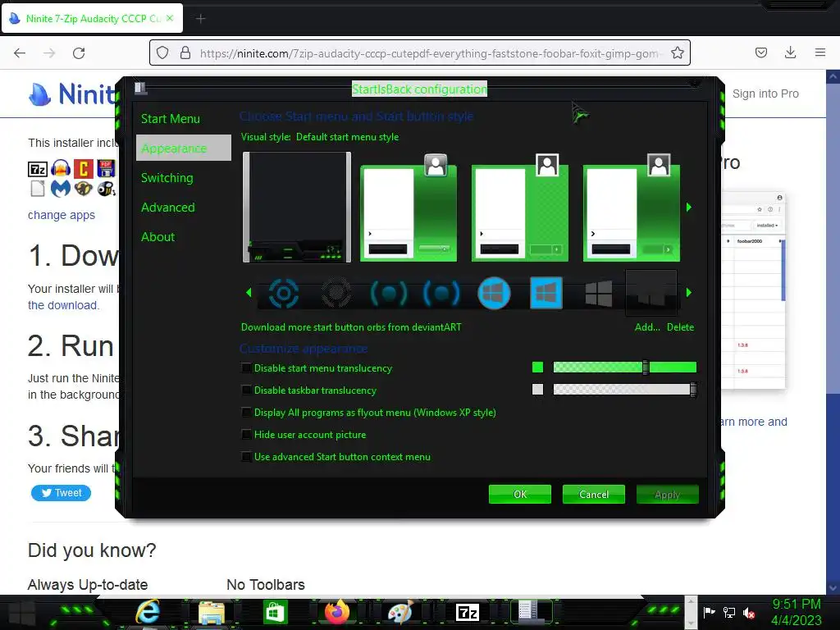The height and width of the screenshot is (630, 840).
Task: Pick the fourth start menu style thumbnail
Action: pos(631,208)
